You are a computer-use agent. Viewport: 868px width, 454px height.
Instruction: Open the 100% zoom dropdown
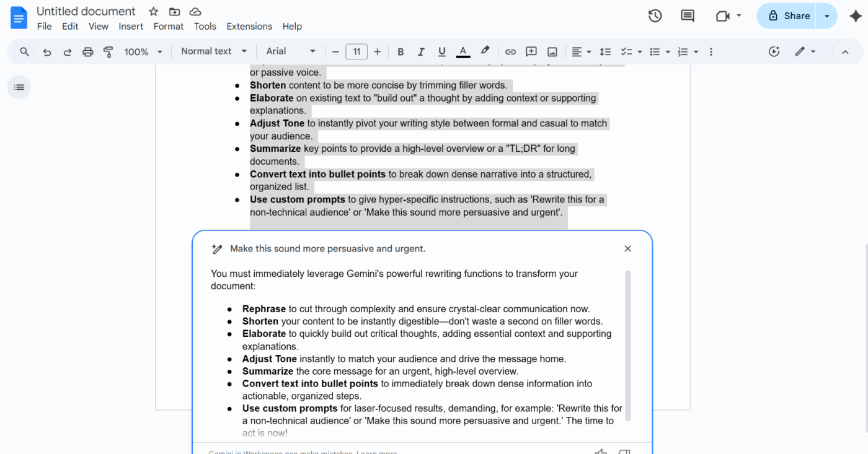tap(143, 52)
